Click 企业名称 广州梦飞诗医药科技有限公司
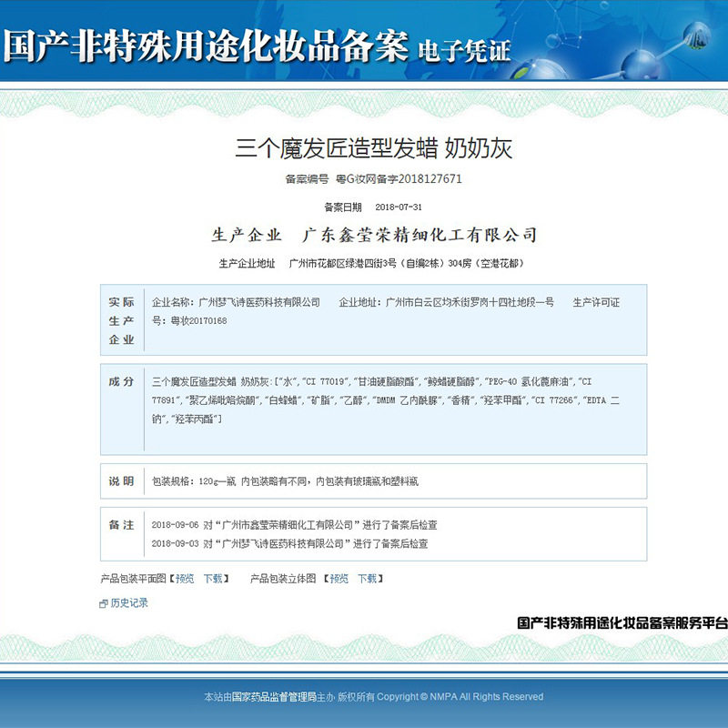The height and width of the screenshot is (728, 728). [236, 302]
